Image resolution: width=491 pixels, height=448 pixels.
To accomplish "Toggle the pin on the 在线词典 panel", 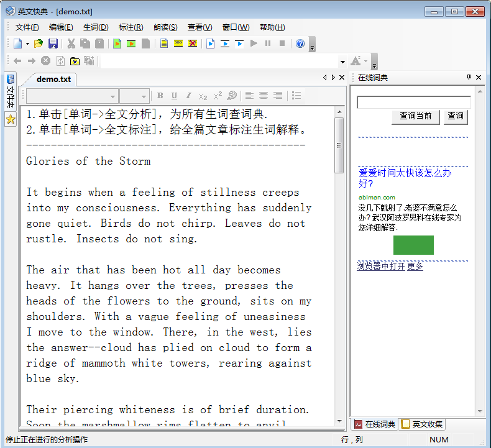I will (469, 78).
